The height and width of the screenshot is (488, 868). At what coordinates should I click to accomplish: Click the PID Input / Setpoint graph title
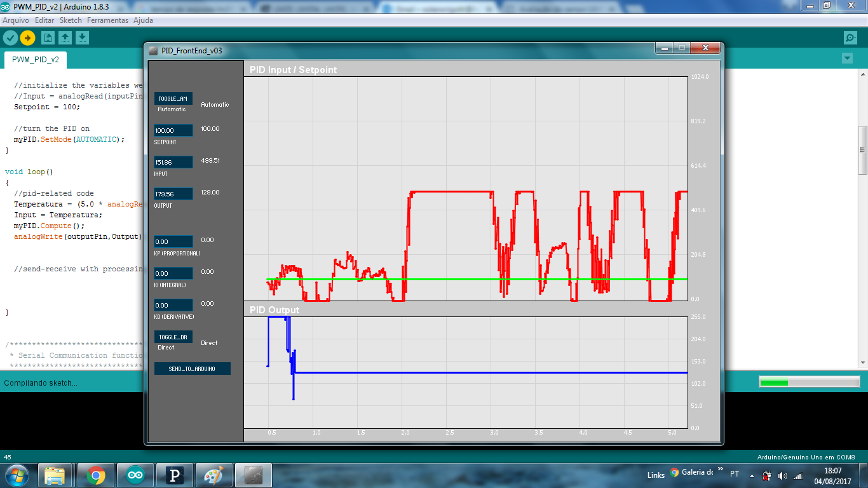tap(293, 69)
